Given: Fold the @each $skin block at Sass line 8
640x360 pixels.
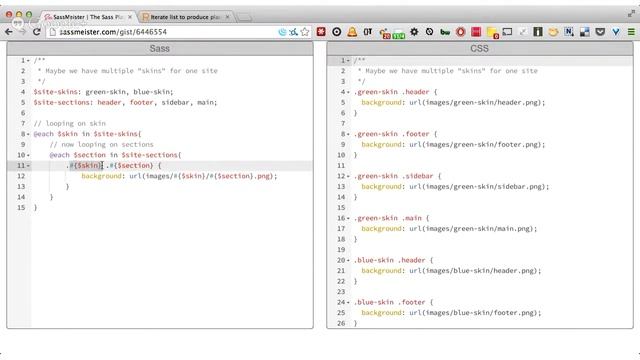Looking at the screenshot, I should click(28, 134).
